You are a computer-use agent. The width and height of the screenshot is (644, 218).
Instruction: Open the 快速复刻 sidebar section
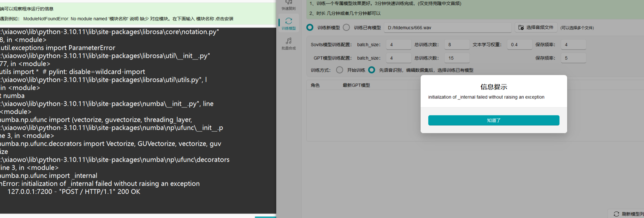[288, 5]
